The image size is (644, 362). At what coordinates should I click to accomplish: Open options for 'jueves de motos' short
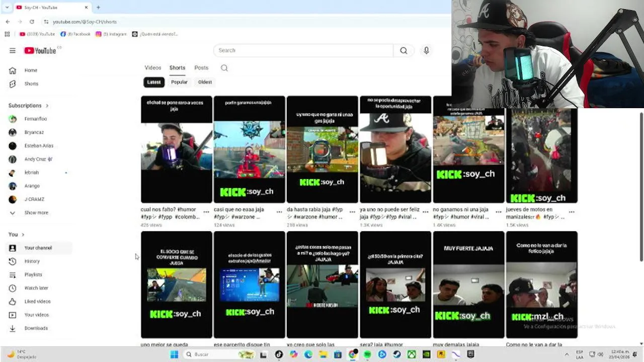(572, 212)
